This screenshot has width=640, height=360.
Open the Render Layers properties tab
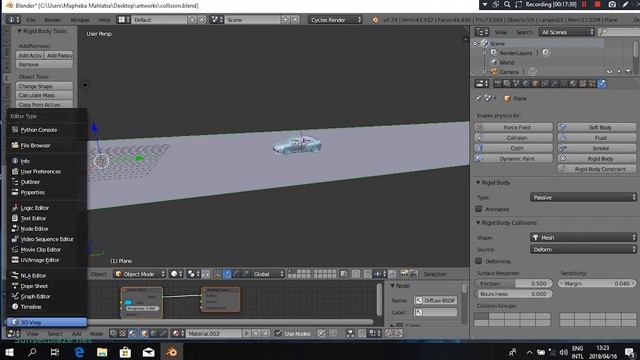click(507, 84)
